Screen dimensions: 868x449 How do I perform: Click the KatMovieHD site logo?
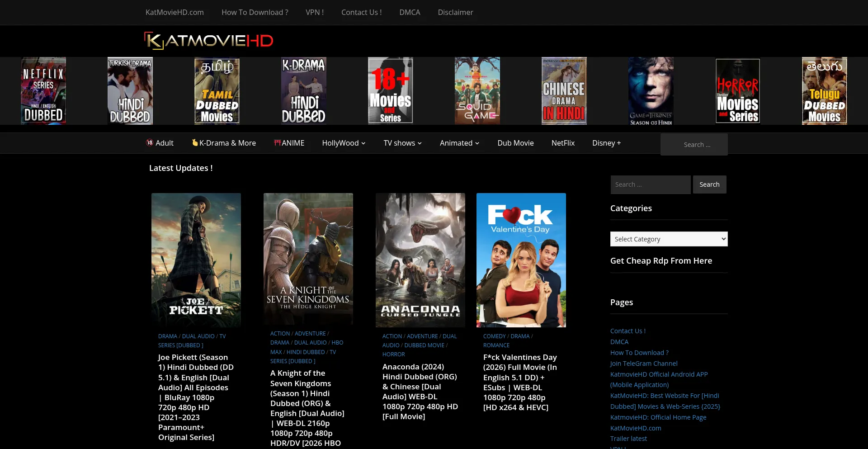[x=209, y=41]
